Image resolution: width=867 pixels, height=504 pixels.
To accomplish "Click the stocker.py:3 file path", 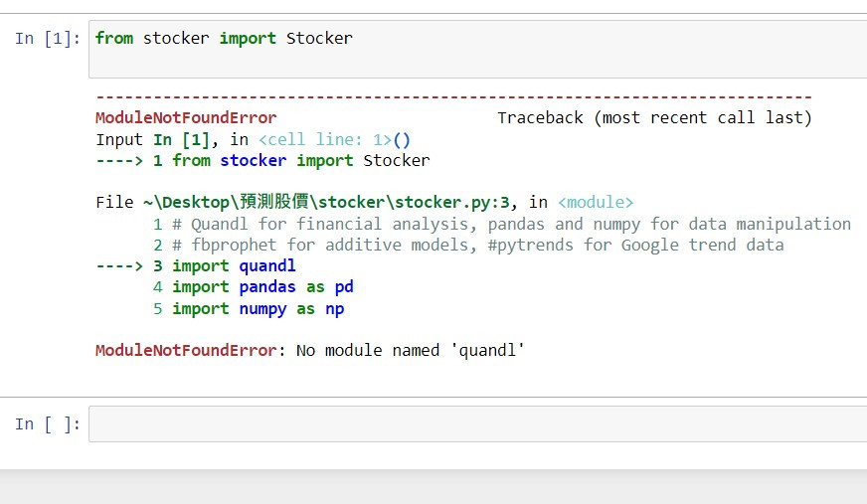I will tap(326, 202).
